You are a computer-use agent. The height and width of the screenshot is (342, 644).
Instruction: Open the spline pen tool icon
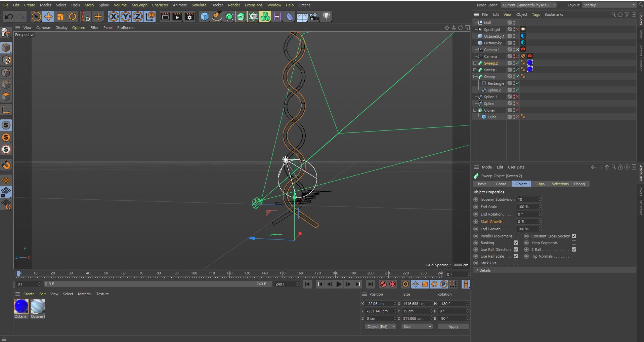(x=217, y=16)
